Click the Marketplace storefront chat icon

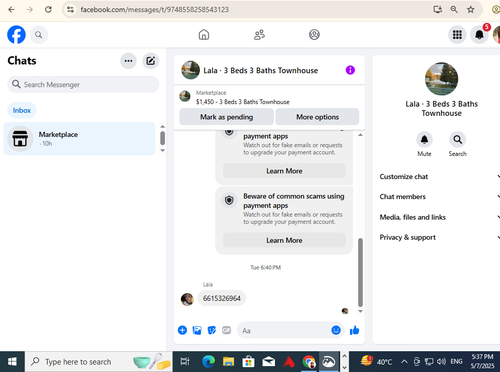(x=20, y=139)
